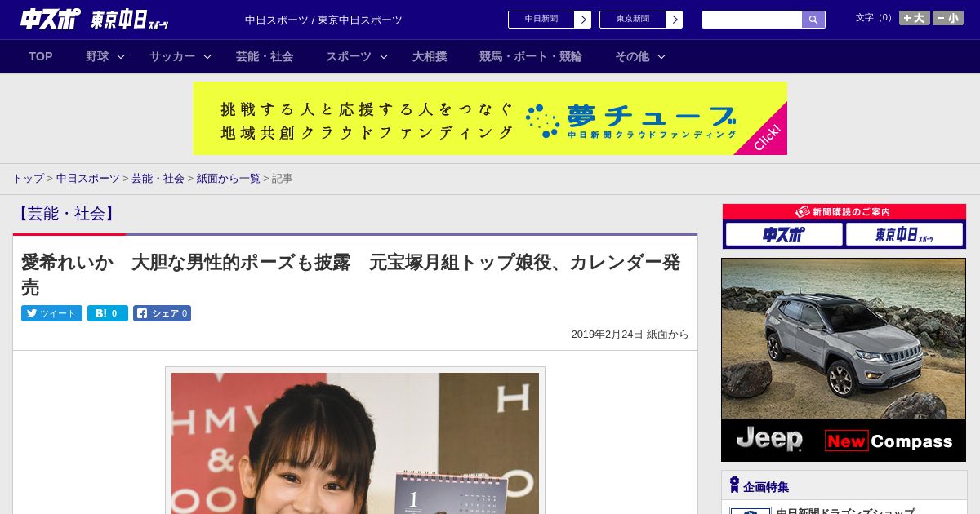This screenshot has height=514, width=980.
Task: Click the 企画特集 heading text
Action: (x=766, y=487)
